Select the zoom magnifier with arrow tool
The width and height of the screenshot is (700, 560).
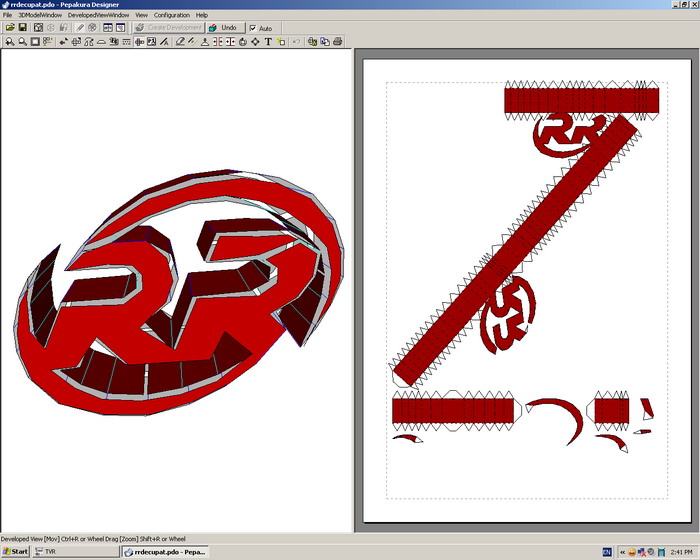pyautogui.click(x=9, y=42)
